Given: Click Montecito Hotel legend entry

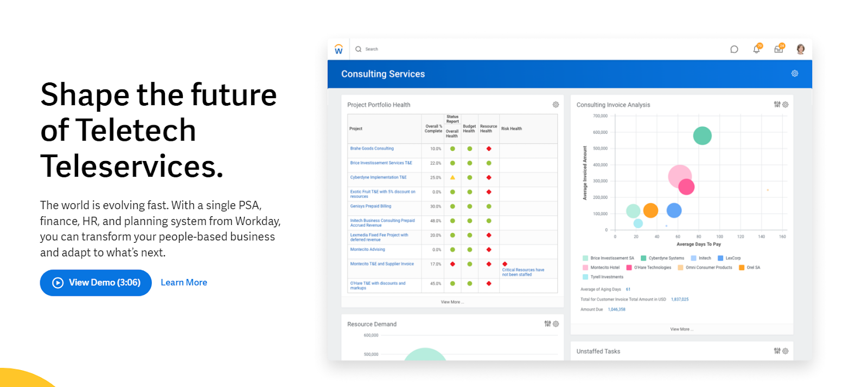Looking at the screenshot, I should (601, 268).
